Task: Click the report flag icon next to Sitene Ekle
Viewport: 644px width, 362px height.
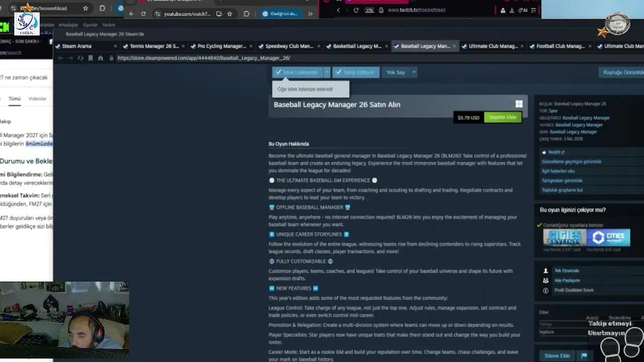Action: pyautogui.click(x=584, y=356)
